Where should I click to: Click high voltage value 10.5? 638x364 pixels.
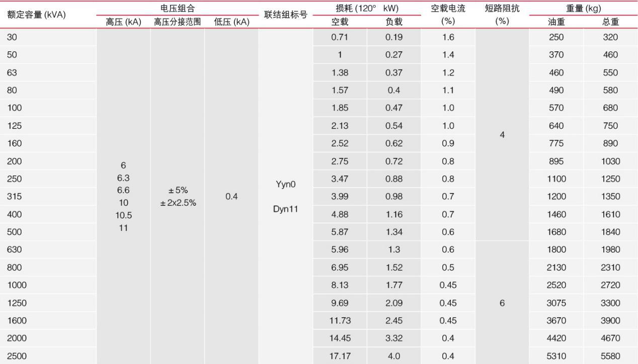pos(123,215)
